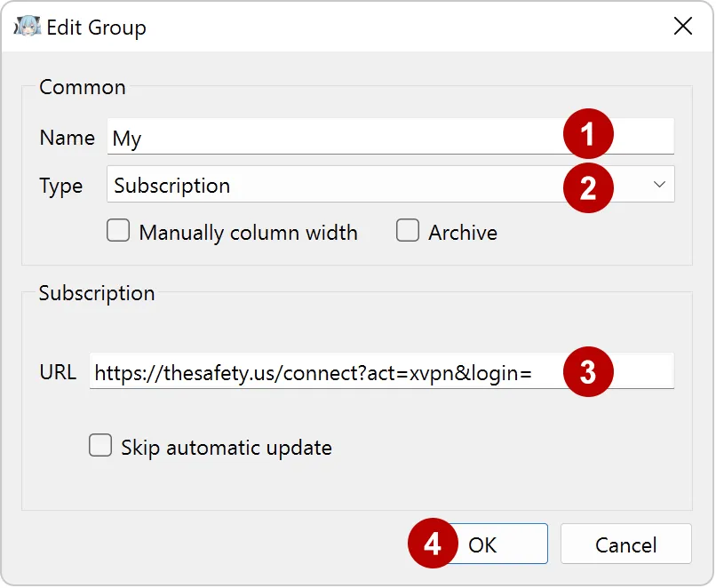Click the chevron on the Type selector

[658, 185]
